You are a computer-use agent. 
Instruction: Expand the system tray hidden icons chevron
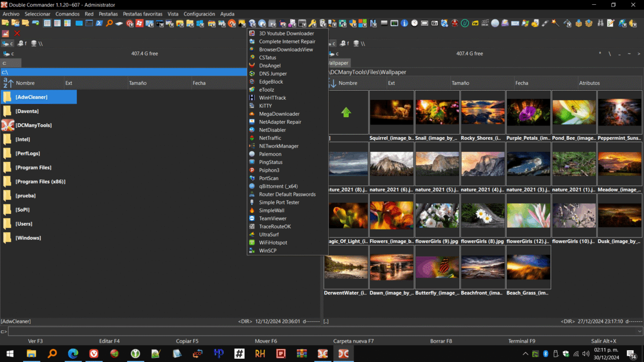tap(525, 354)
